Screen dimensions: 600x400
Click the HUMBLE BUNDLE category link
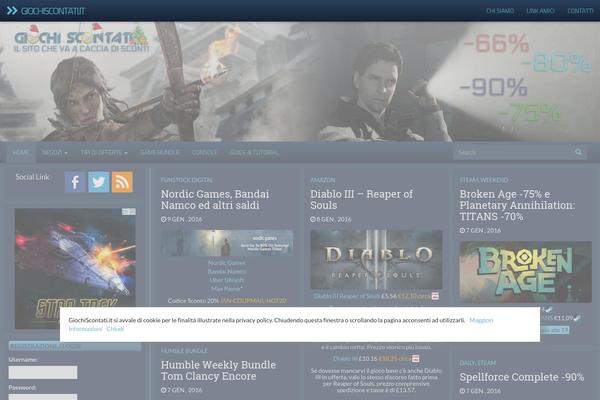[184, 351]
